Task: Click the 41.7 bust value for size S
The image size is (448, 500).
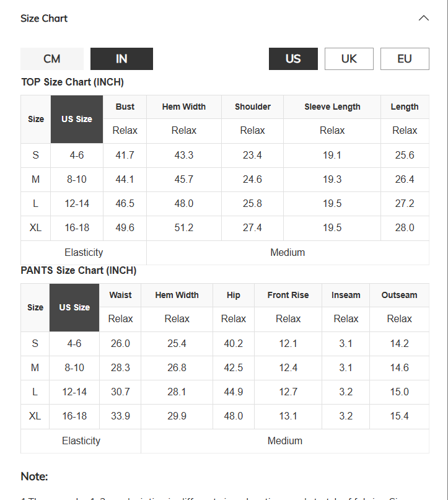Action: click(x=125, y=156)
